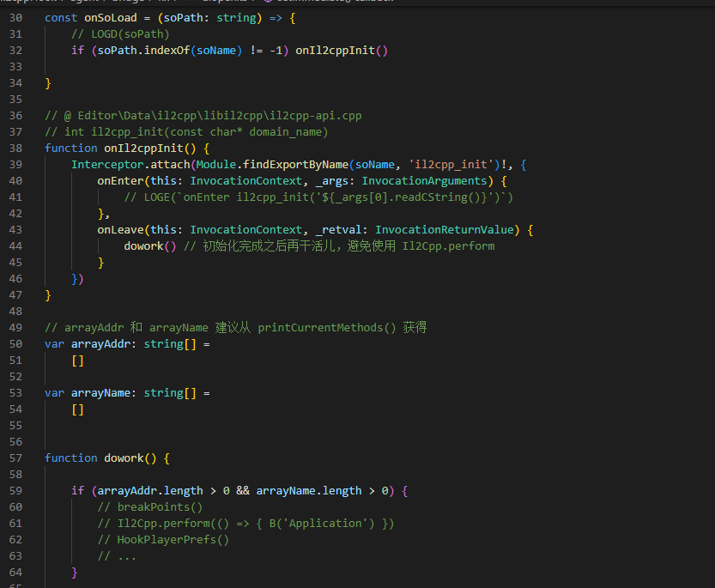Click the '// HookPlayerPrefs()' comment

click(x=163, y=540)
